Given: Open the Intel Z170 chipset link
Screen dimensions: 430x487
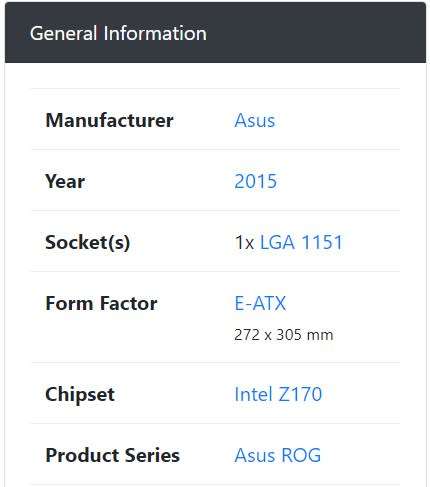Looking at the screenshot, I should click(278, 394).
